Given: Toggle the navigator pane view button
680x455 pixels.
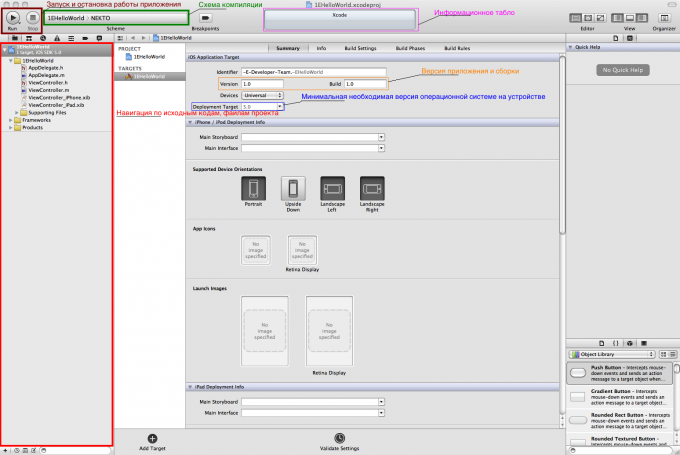Looking at the screenshot, I should coord(618,18).
